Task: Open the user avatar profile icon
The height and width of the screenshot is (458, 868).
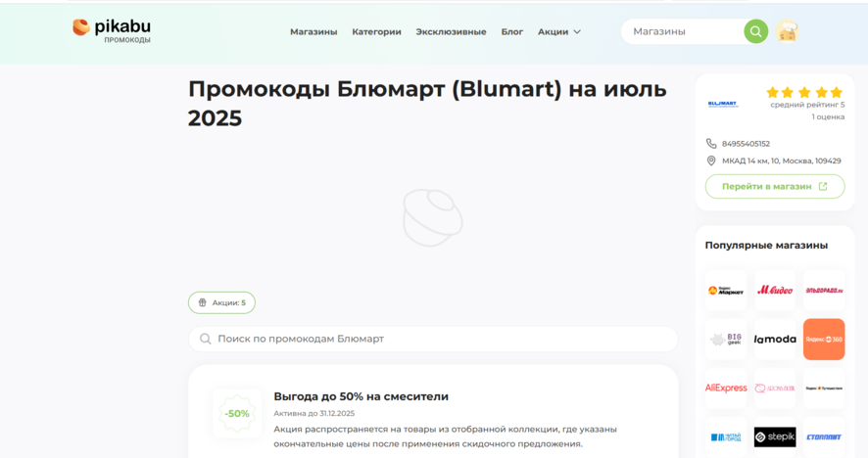Action: click(x=787, y=31)
